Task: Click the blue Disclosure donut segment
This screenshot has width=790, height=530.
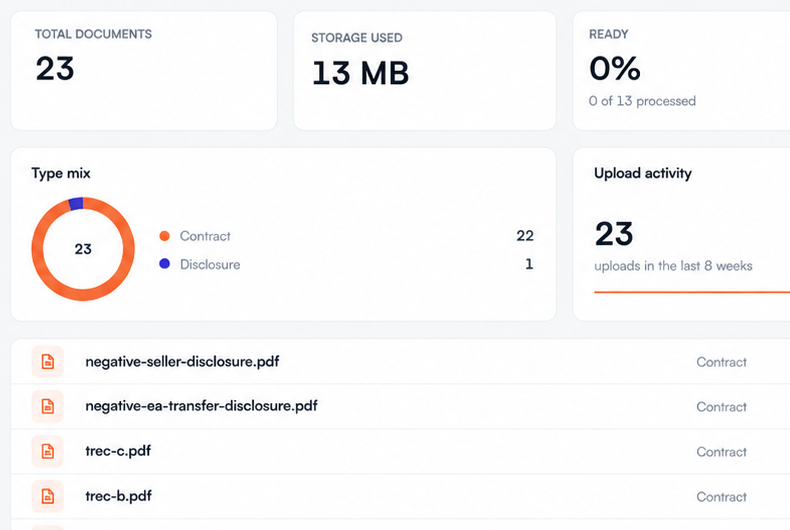Action: coord(76,204)
